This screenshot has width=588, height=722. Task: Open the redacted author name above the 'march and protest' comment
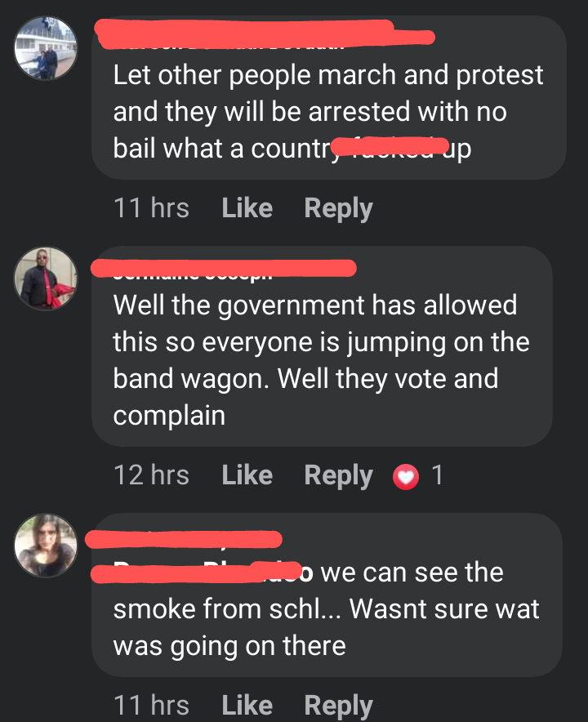click(x=265, y=34)
